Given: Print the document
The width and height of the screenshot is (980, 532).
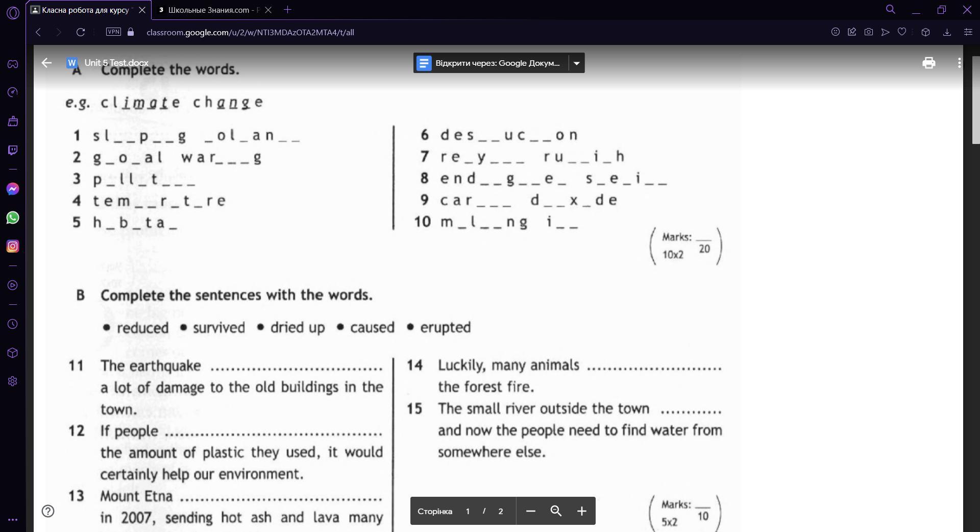Looking at the screenshot, I should pos(929,63).
